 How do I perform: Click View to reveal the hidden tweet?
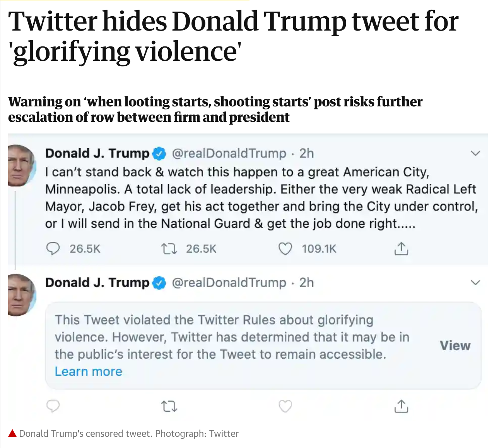455,345
